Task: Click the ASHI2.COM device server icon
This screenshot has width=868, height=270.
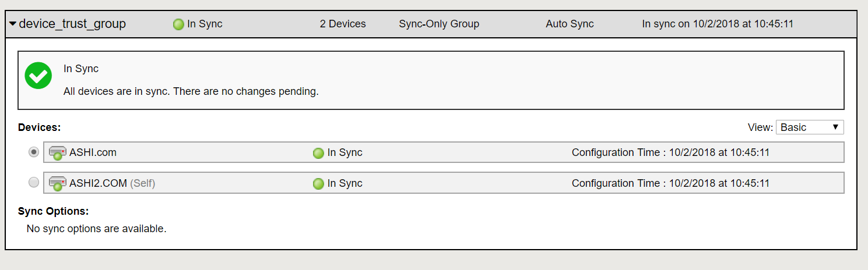Action: pyautogui.click(x=57, y=183)
